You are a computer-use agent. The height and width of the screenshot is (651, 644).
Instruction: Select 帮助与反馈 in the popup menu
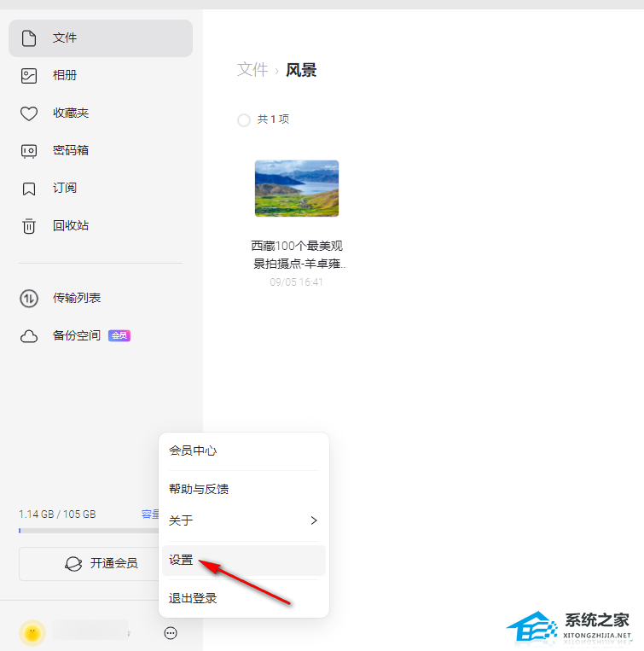244,490
